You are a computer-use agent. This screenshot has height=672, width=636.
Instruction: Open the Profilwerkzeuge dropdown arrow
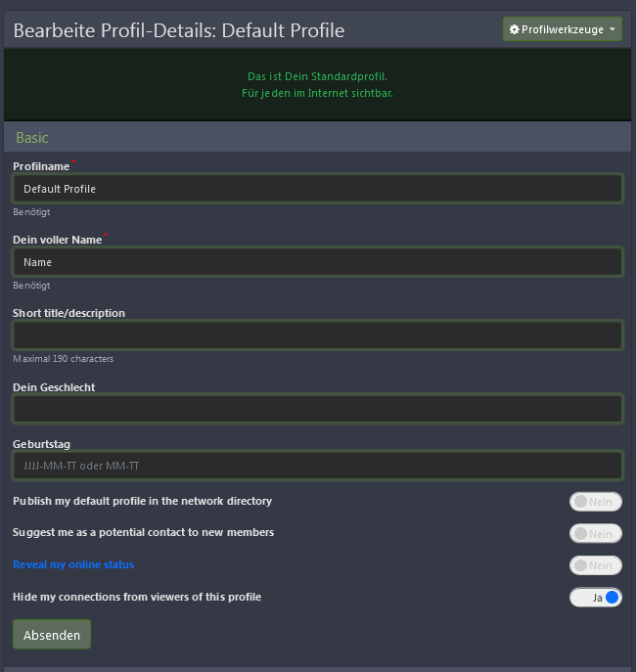pyautogui.click(x=613, y=30)
